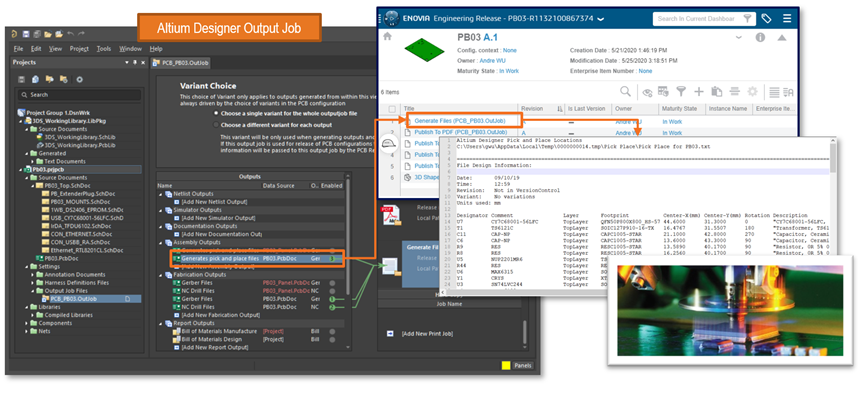Click the gear icon in Projects panel
The image size is (865, 395).
click(79, 79)
